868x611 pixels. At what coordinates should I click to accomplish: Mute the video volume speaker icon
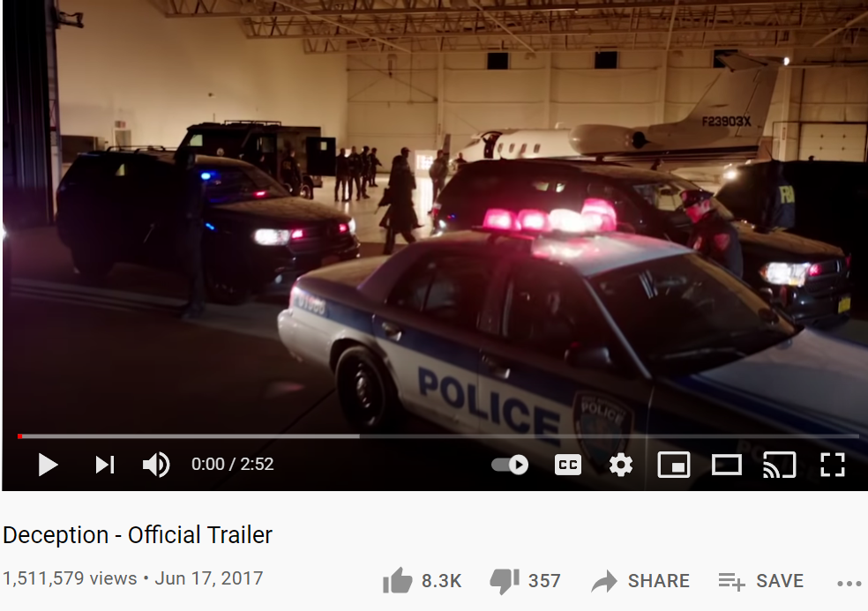tap(156, 465)
